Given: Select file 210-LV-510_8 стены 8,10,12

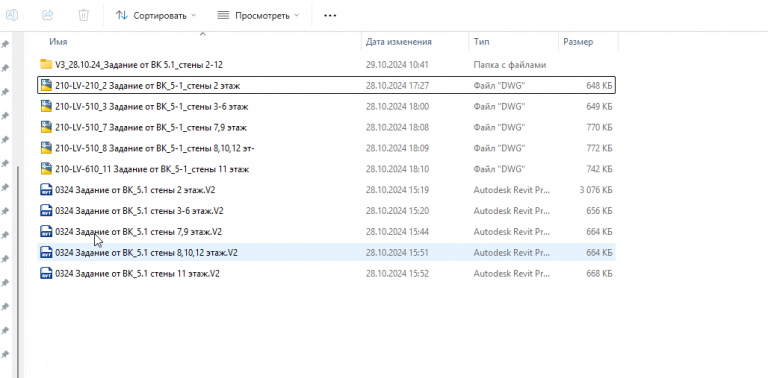Looking at the screenshot, I should pos(155,148).
